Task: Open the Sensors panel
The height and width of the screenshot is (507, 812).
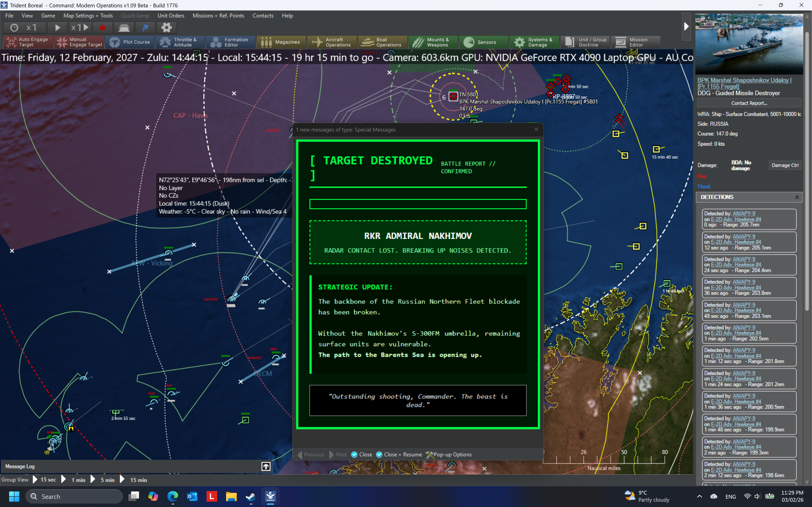Action: pos(483,42)
